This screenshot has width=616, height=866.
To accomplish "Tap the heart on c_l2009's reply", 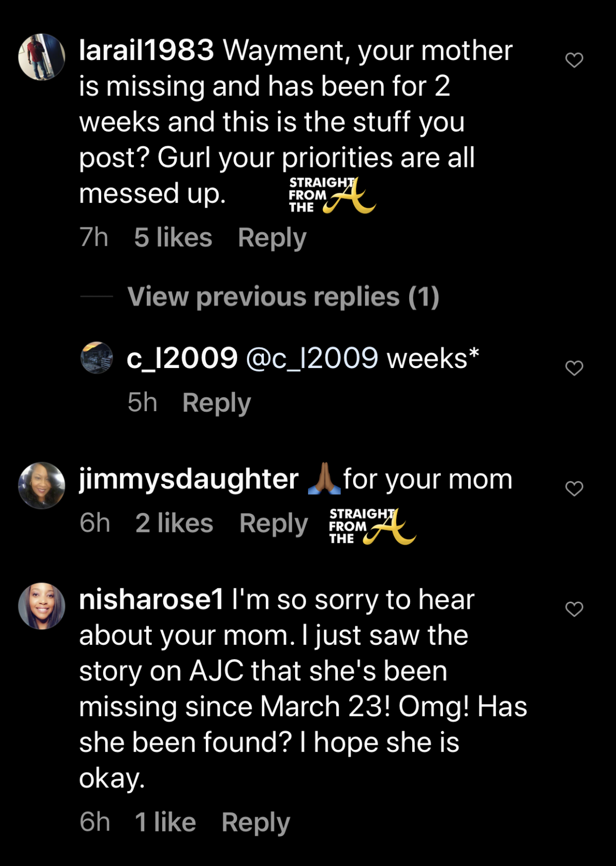I will [x=574, y=368].
